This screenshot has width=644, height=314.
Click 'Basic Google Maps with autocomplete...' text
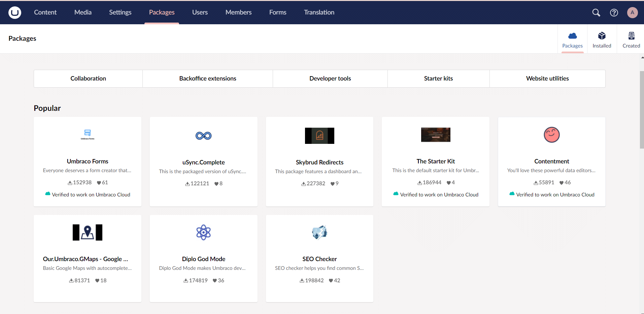pyautogui.click(x=87, y=268)
